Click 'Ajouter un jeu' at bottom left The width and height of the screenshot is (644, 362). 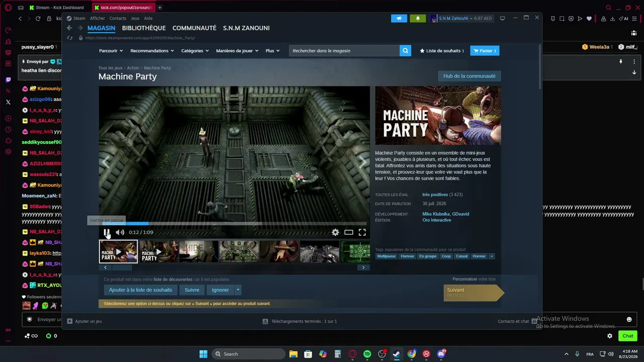click(x=85, y=321)
